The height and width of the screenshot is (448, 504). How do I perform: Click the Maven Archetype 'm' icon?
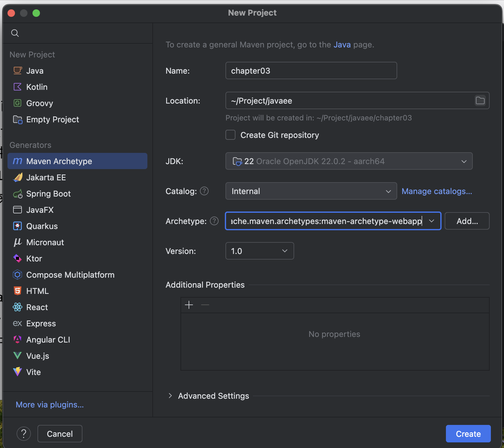pos(17,161)
